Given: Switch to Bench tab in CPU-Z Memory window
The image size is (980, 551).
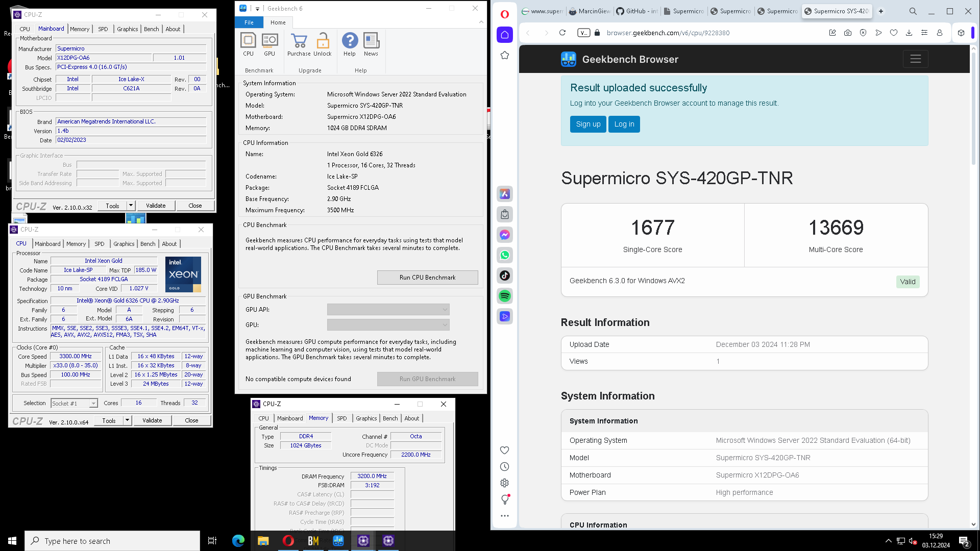Looking at the screenshot, I should pyautogui.click(x=390, y=418).
